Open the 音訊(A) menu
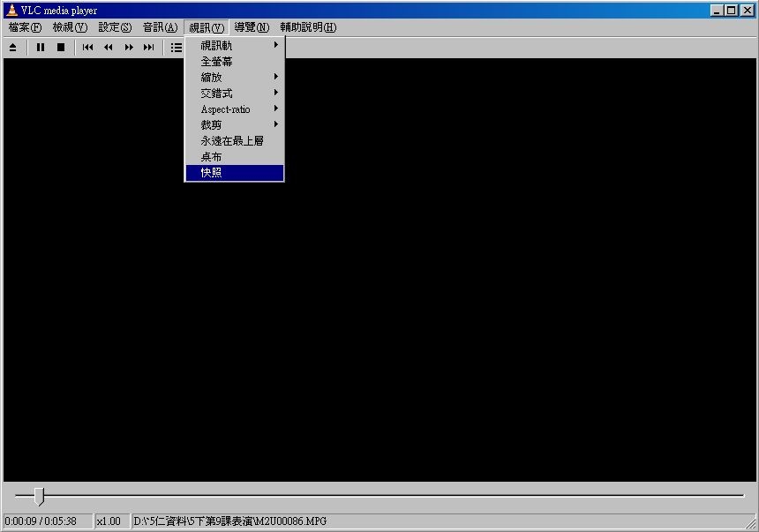 coord(161,27)
